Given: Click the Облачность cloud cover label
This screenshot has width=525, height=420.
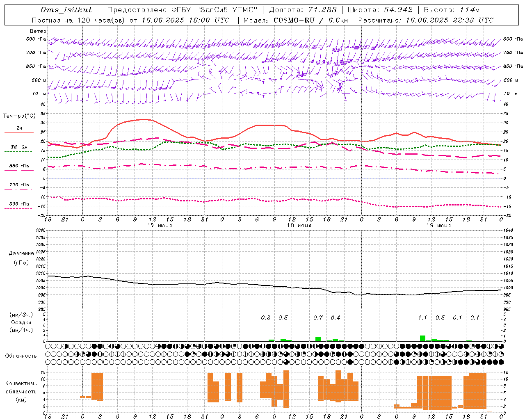Looking at the screenshot, I should tap(21, 356).
